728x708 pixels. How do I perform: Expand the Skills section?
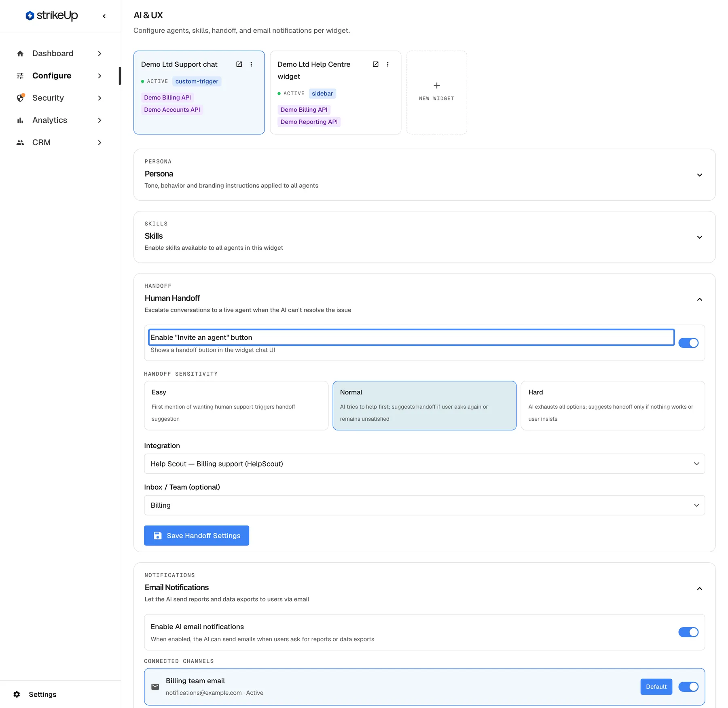699,237
